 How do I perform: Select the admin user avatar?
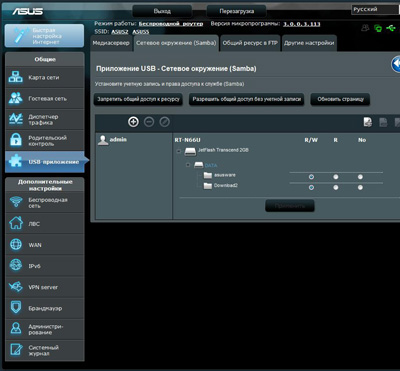pyautogui.click(x=103, y=140)
